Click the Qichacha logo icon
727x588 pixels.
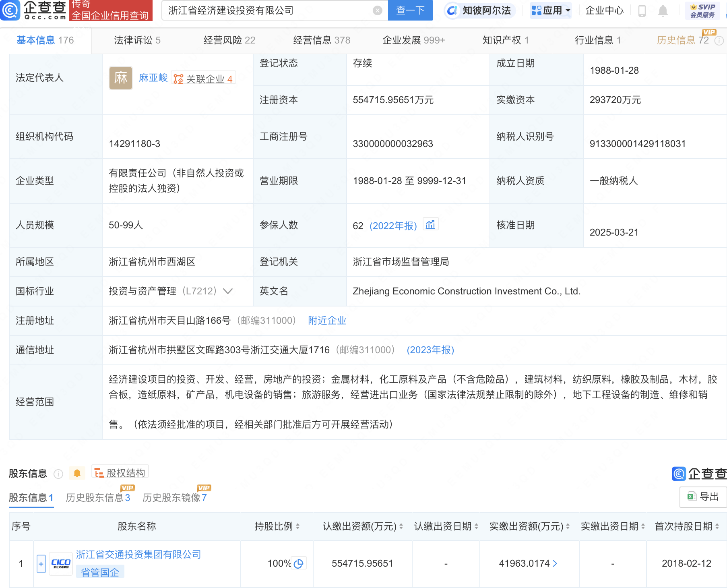coord(10,10)
